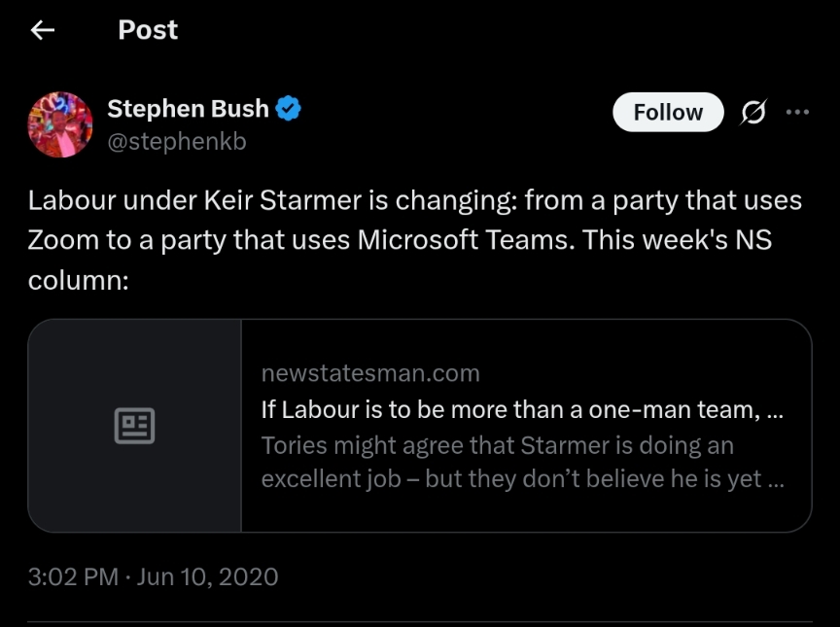Screen dimensions: 840x627
Task: Click the article placeholder icon in the link card
Action: pyautogui.click(x=134, y=426)
